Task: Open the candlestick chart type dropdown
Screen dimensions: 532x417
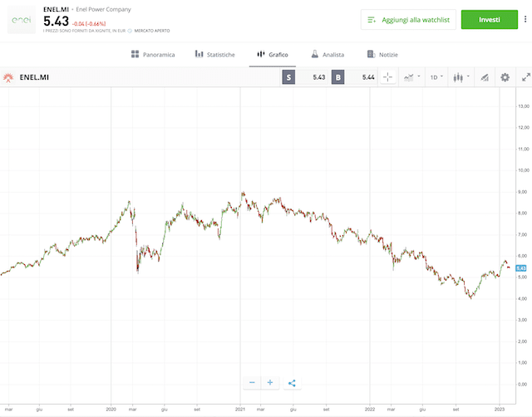Action: coord(461,77)
